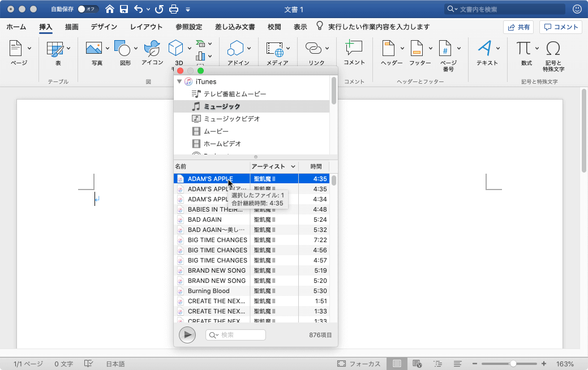Select ミュージックビデオ in iTunes list
The height and width of the screenshot is (370, 588).
click(252, 119)
